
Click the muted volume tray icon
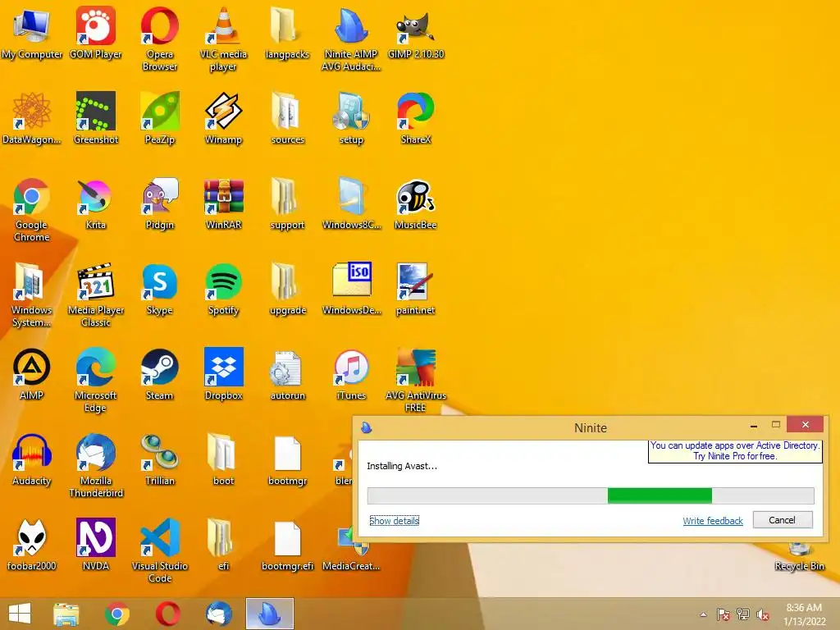tap(763, 614)
